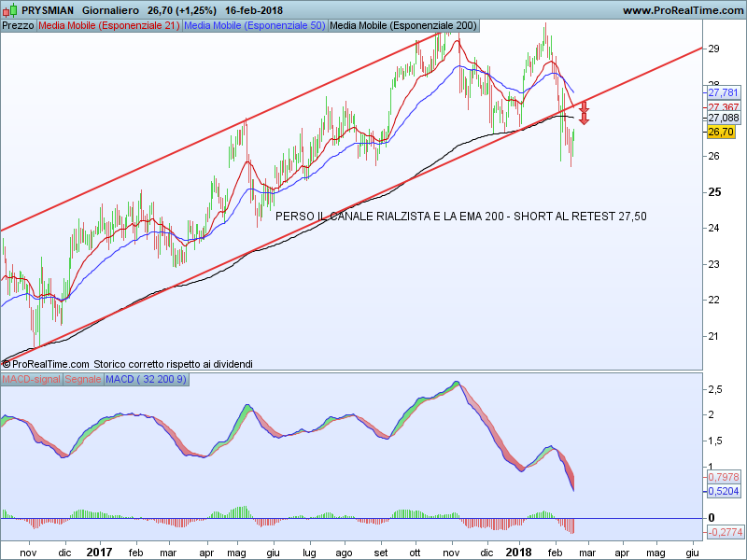Screen dimensions: 747x560
Task: Click the Segnale indicator label
Action: tap(83, 379)
